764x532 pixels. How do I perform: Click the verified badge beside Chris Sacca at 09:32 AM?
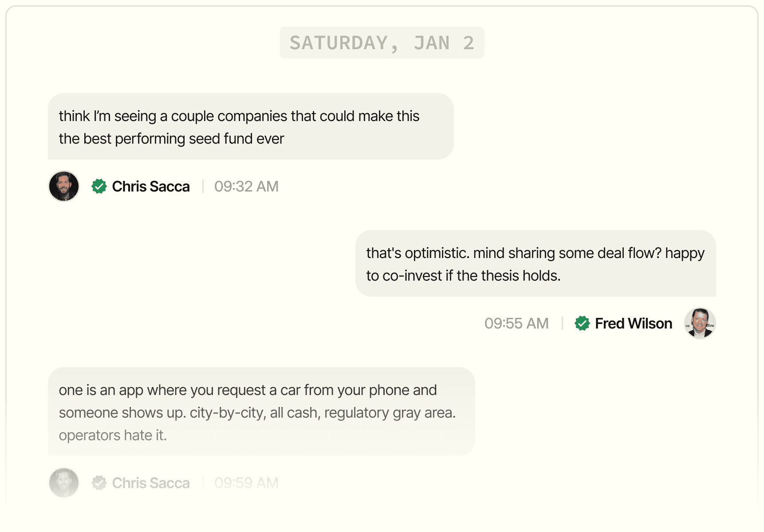[x=99, y=186]
